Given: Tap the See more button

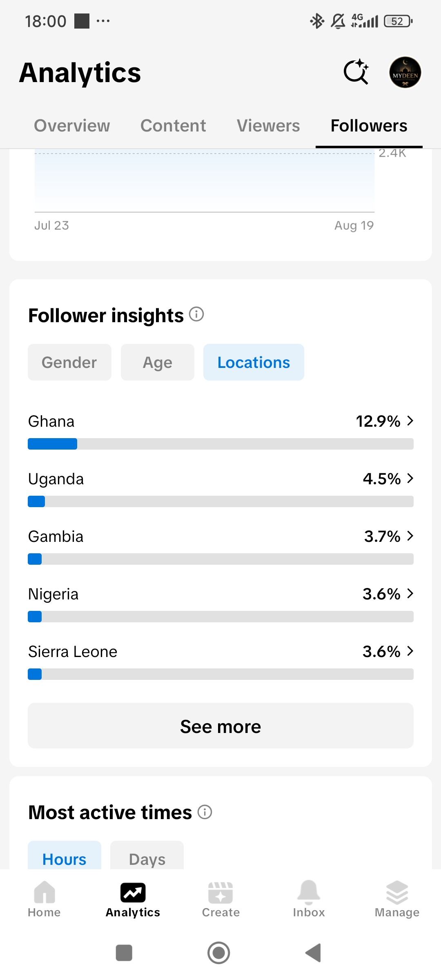Looking at the screenshot, I should tap(220, 726).
